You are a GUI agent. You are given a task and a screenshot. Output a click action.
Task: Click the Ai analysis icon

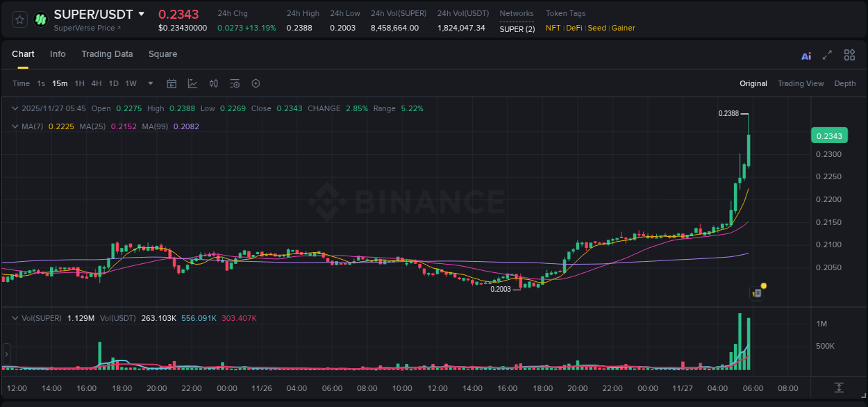pos(806,54)
